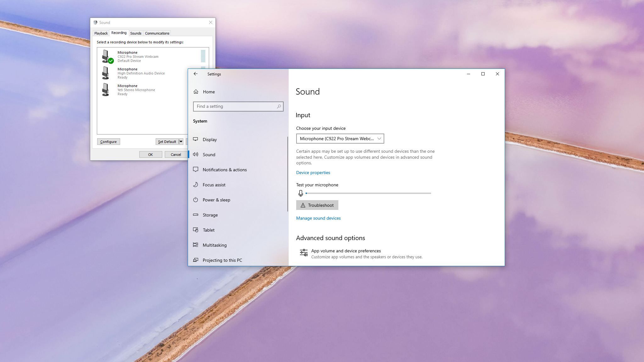Select the Yeti Stereo Microphone device
This screenshot has height=362, width=644.
click(x=136, y=90)
